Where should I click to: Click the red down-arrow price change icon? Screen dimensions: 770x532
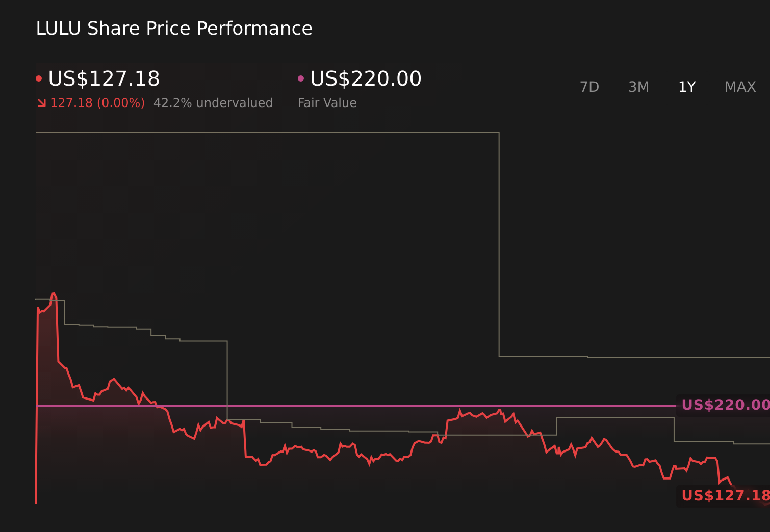[x=42, y=103]
